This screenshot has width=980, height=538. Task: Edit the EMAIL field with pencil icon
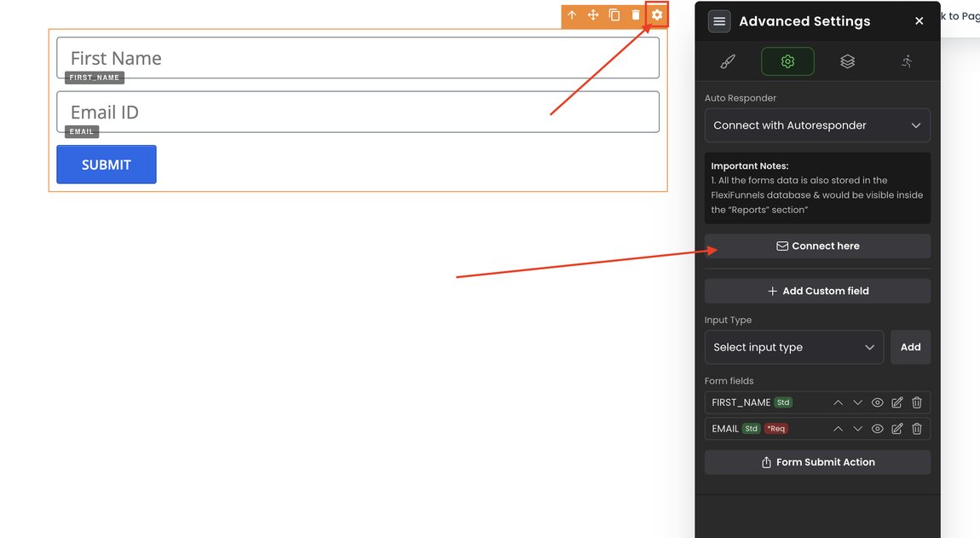pyautogui.click(x=896, y=429)
